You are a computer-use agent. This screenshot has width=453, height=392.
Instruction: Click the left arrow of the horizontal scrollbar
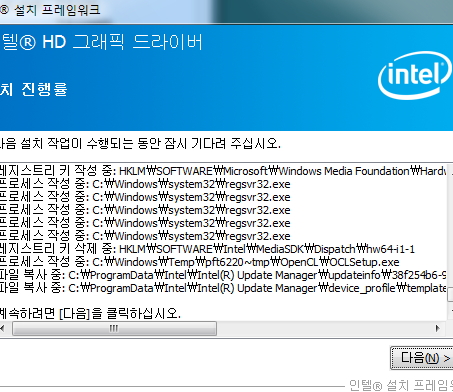pos(3,329)
